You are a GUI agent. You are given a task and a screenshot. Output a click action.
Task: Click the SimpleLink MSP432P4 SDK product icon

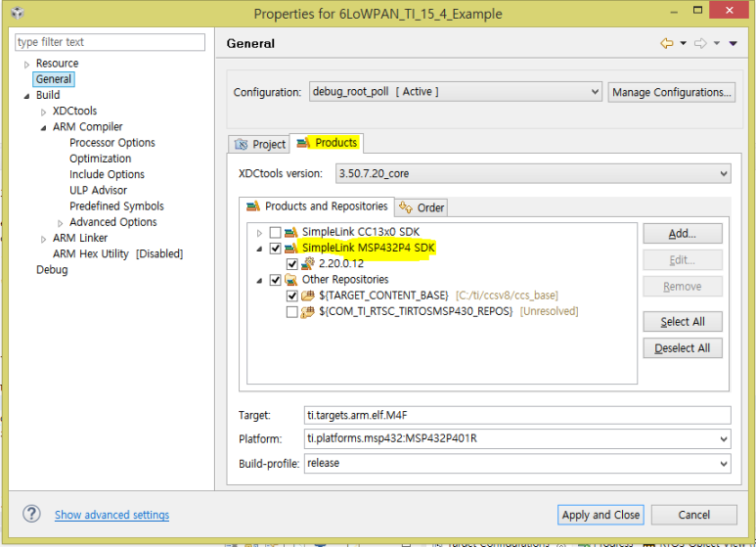[291, 249]
